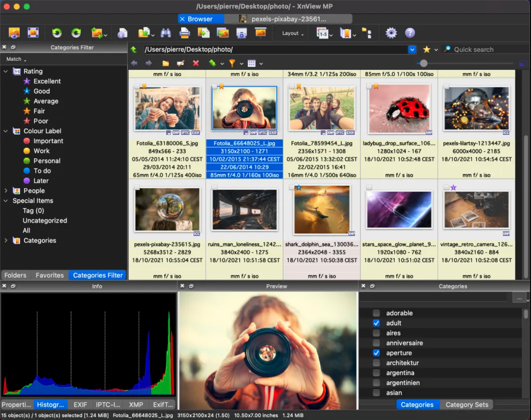
Task: Collapse the Colour Label section
Action: (x=6, y=131)
